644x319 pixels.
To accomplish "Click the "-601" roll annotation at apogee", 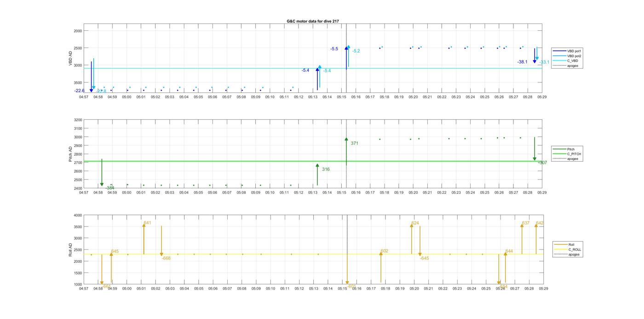I will [x=351, y=286].
